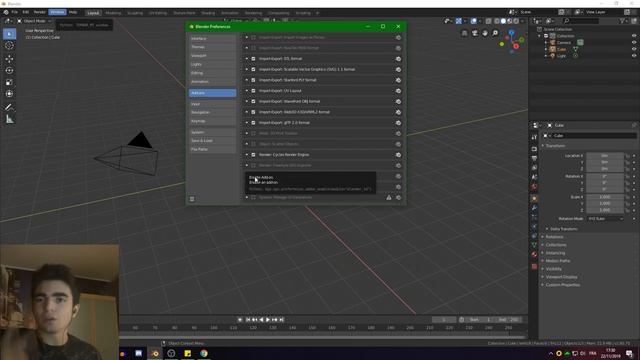
Task: Switch to the Modeling workspace tab
Action: point(113,13)
